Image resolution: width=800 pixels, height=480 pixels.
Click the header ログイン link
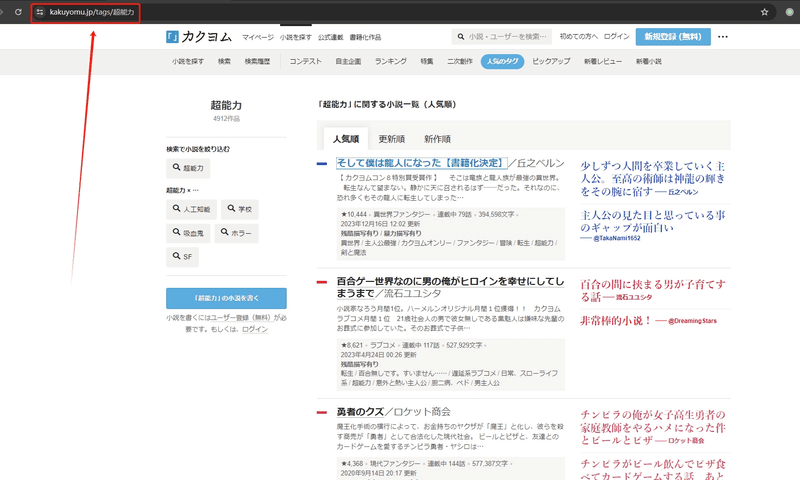tap(616, 36)
